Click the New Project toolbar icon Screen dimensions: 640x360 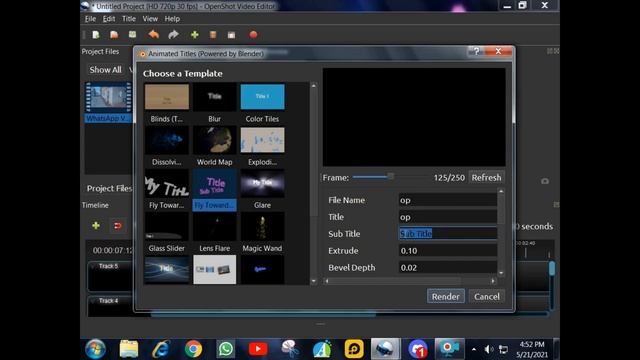point(96,35)
